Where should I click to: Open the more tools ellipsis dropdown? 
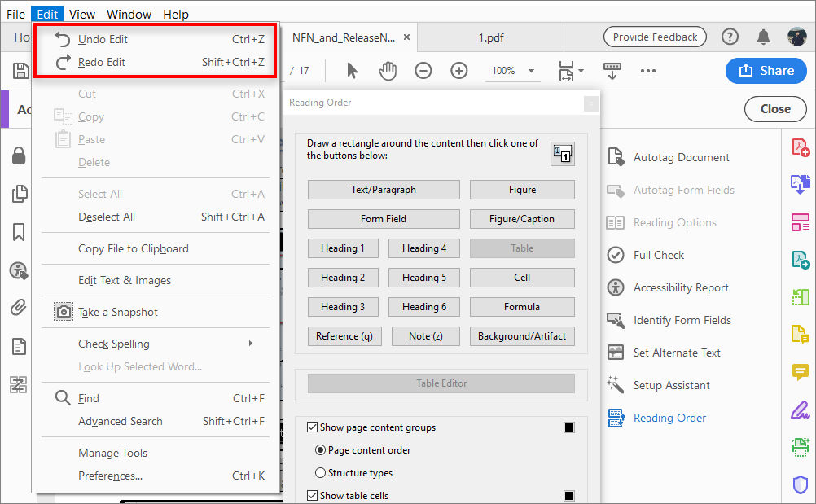pyautogui.click(x=647, y=71)
